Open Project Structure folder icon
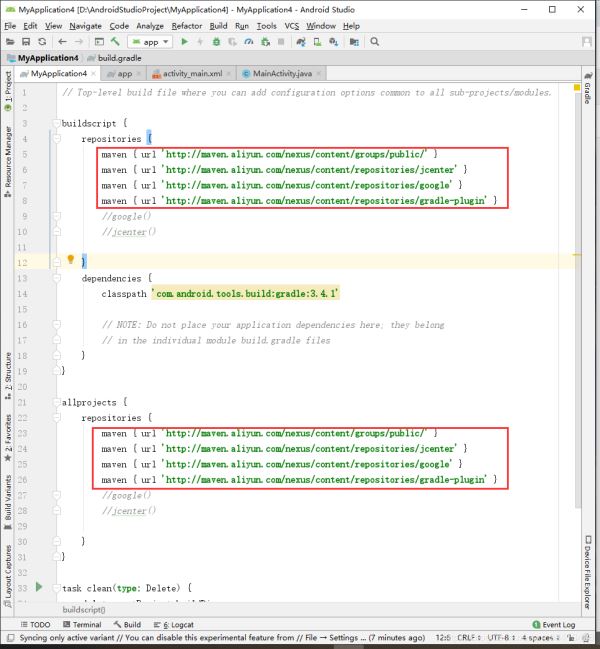This screenshot has width=600, height=649. (354, 42)
